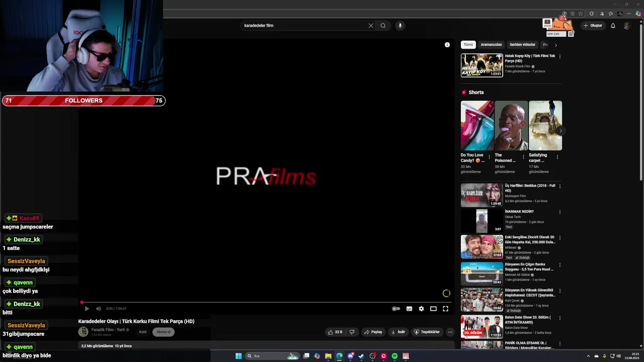Screen dimensions: 644x362
Task: Like the video with thumbs up
Action: click(335, 332)
